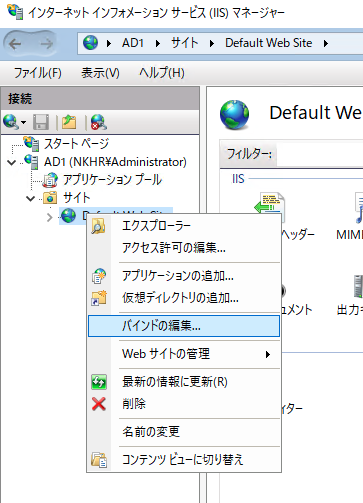Choose 最新の情報に更新(R) menu item
The width and height of the screenshot is (363, 503).
coord(184,382)
